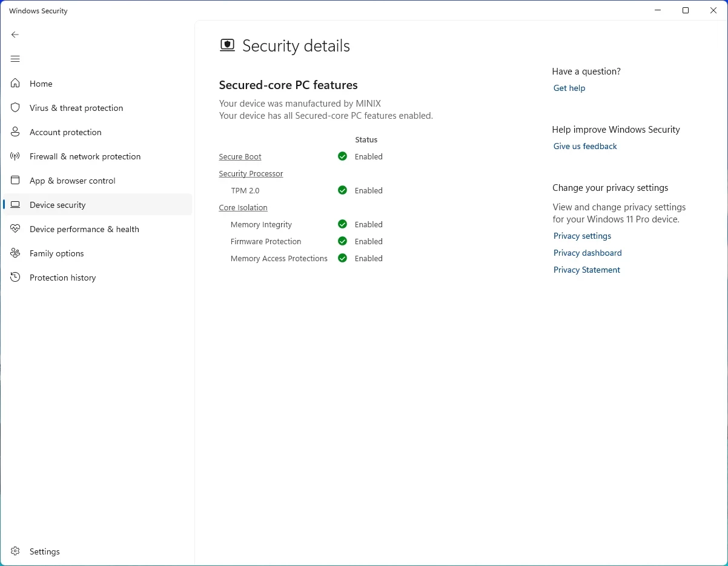
Task: Click the green check beside Memory Integrity
Action: (x=342, y=224)
